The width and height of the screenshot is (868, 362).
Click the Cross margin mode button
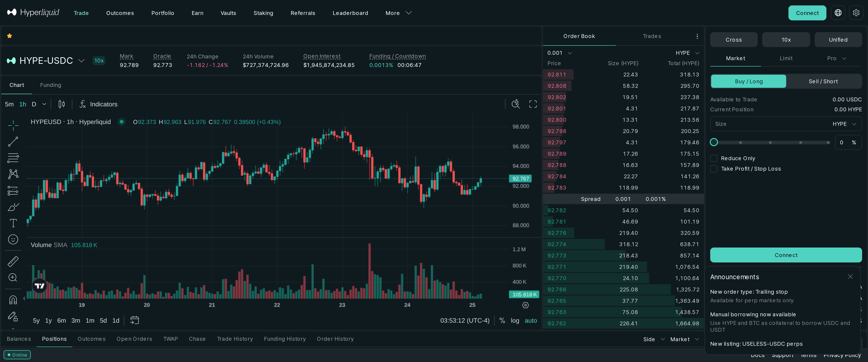tap(734, 39)
